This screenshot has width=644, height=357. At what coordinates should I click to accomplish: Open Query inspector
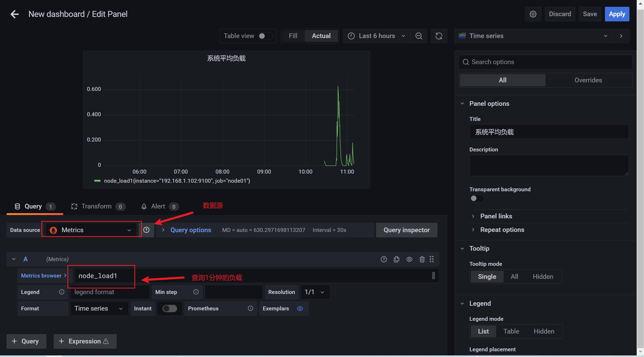(407, 230)
